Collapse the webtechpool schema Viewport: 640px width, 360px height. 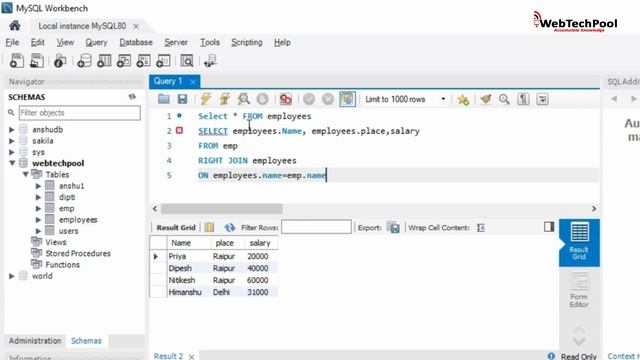click(12, 163)
